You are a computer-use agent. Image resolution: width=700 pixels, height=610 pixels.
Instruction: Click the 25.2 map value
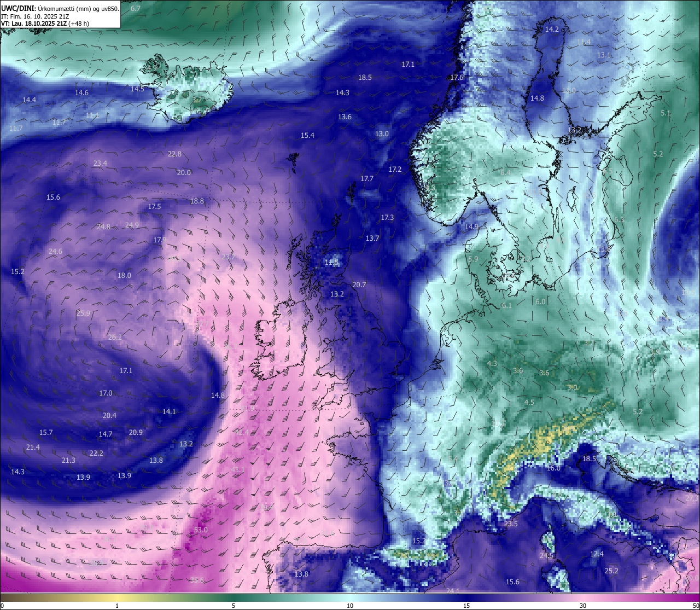pos(611,571)
